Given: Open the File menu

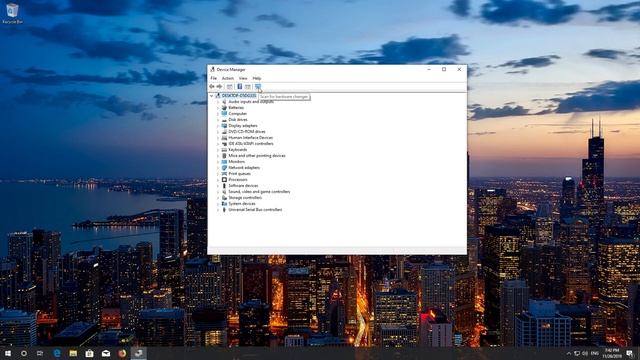Looking at the screenshot, I should [x=213, y=78].
